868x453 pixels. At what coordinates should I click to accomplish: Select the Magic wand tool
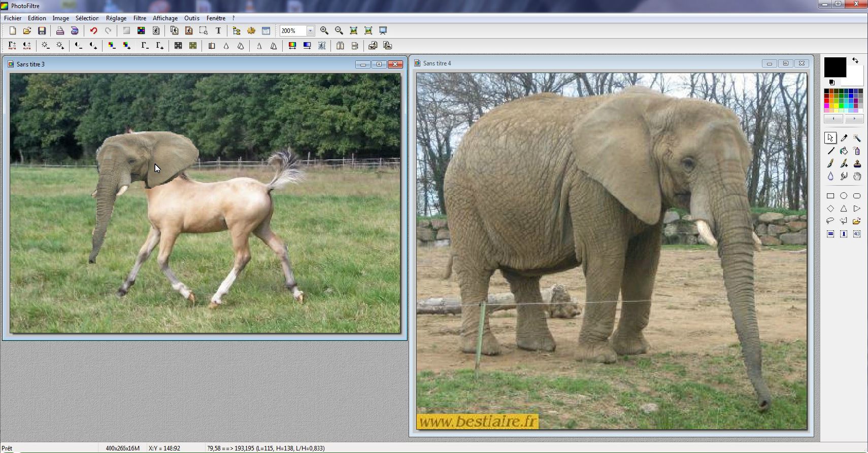[857, 138]
